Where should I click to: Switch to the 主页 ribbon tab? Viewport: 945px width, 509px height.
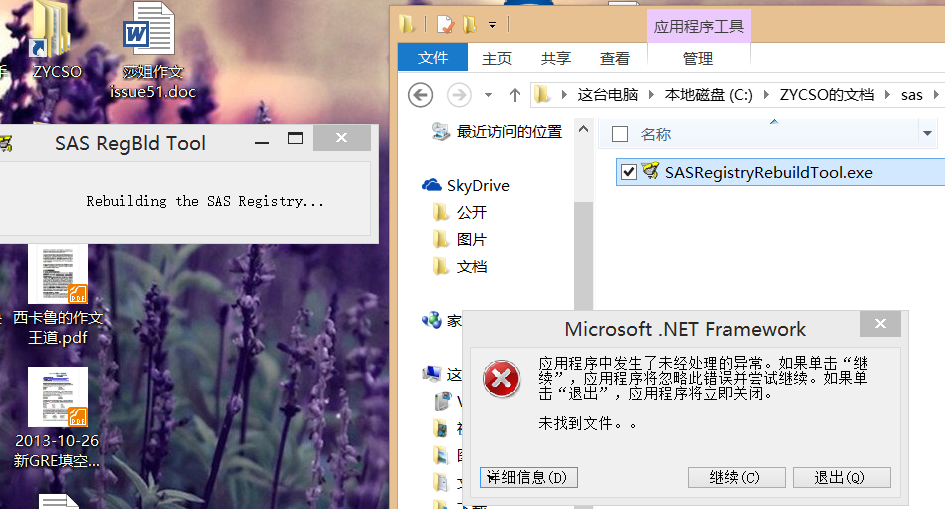point(497,58)
